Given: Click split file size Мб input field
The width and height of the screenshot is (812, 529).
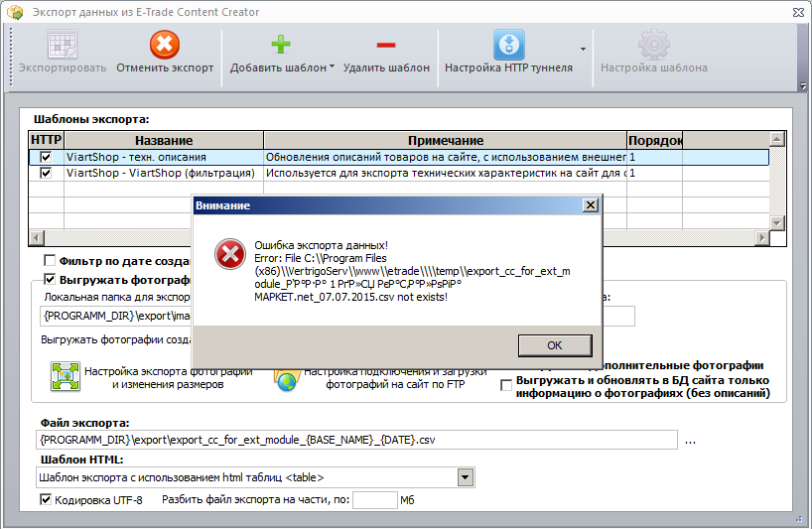Looking at the screenshot, I should [375, 500].
